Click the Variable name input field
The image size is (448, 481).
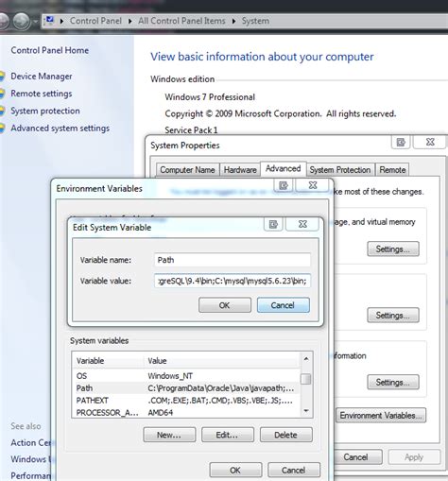click(x=233, y=260)
